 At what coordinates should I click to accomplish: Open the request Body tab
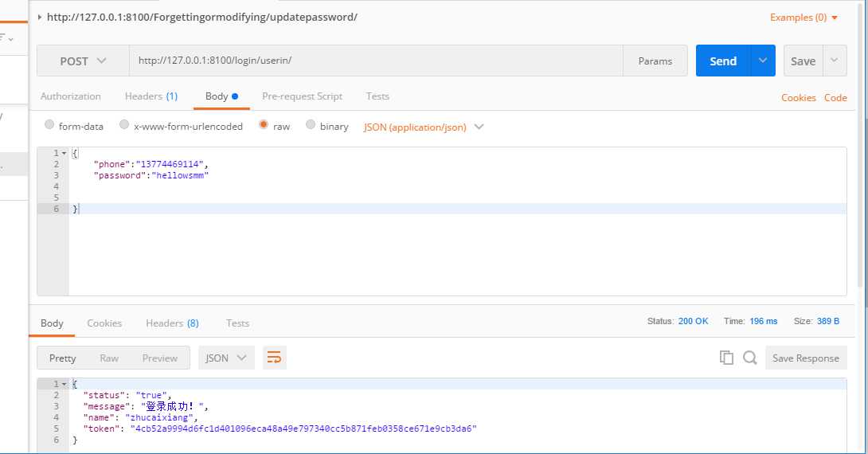(x=221, y=96)
